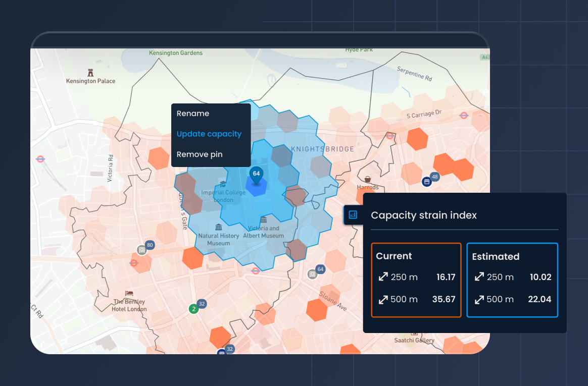Screen dimensions: 588x386
Task: Select the blue pin labeled 64
Action: tap(256, 174)
